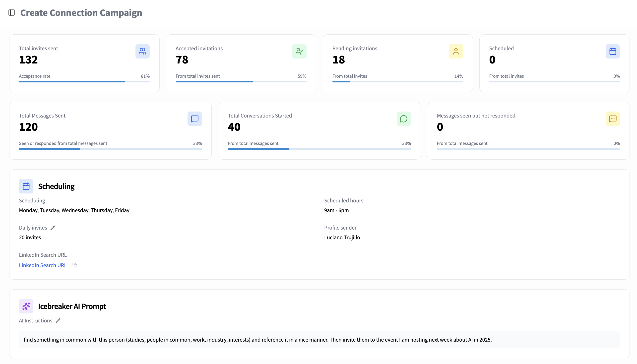Screen dimensions: 637x364
Task: Click the Create Connection Campaign page title
Action: pos(81,12)
